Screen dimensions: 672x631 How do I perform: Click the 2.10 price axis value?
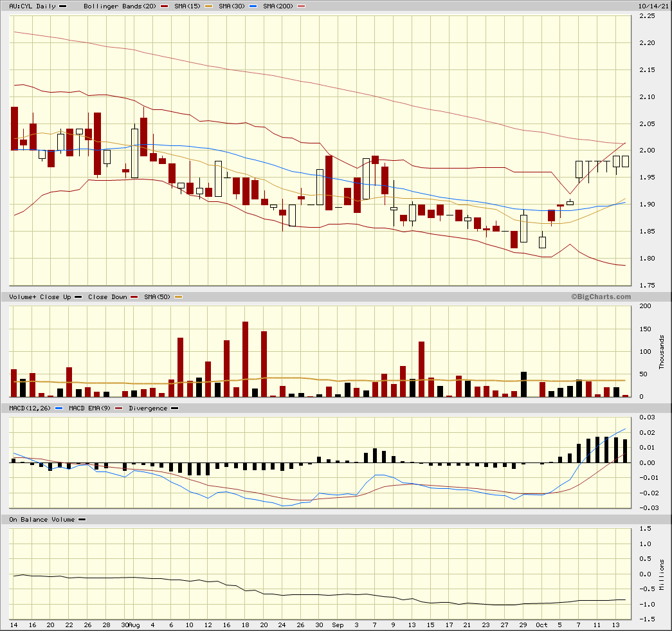point(647,97)
